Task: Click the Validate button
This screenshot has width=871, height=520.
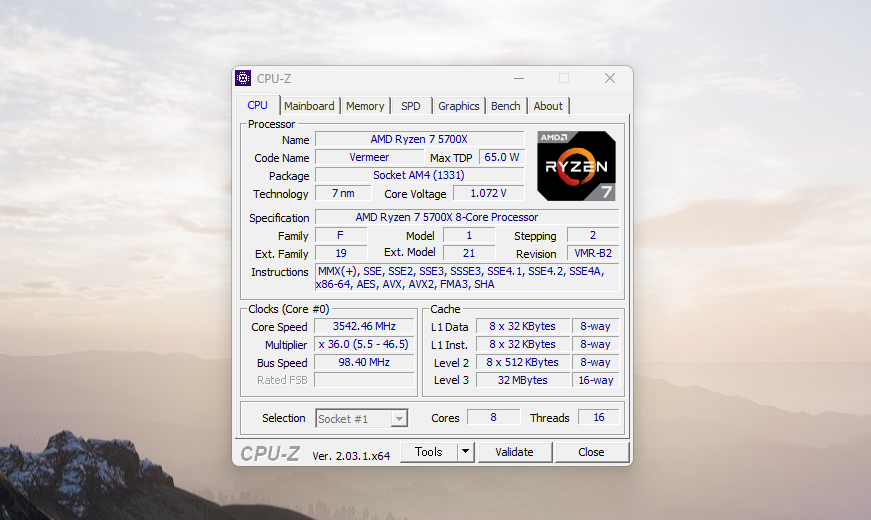Action: pos(514,452)
